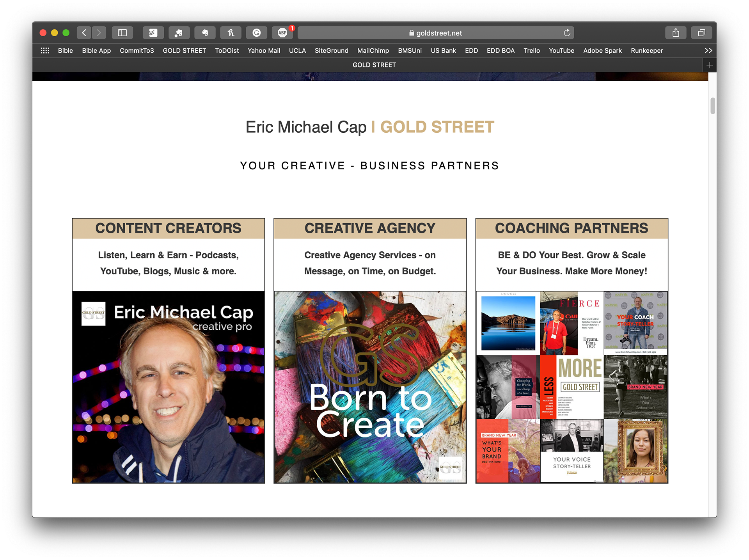749x560 pixels.
Task: Open the Runkeeper bookmark
Action: (x=647, y=50)
